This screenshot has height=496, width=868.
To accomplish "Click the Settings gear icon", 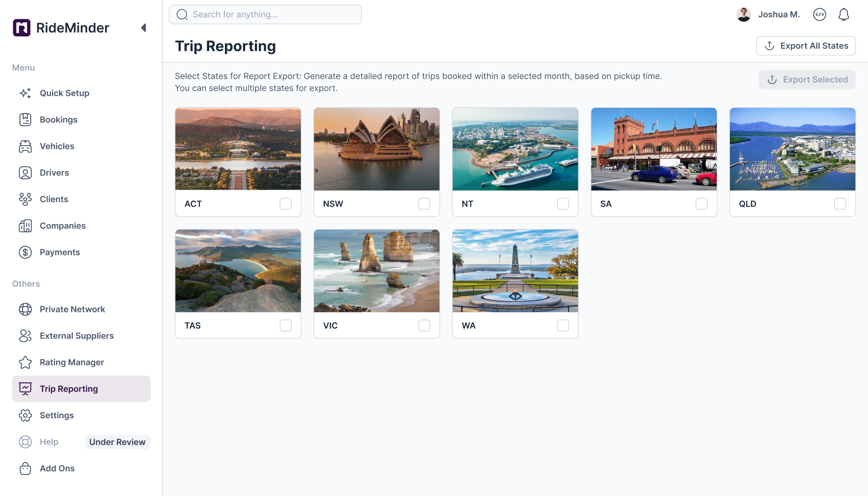I will point(25,415).
